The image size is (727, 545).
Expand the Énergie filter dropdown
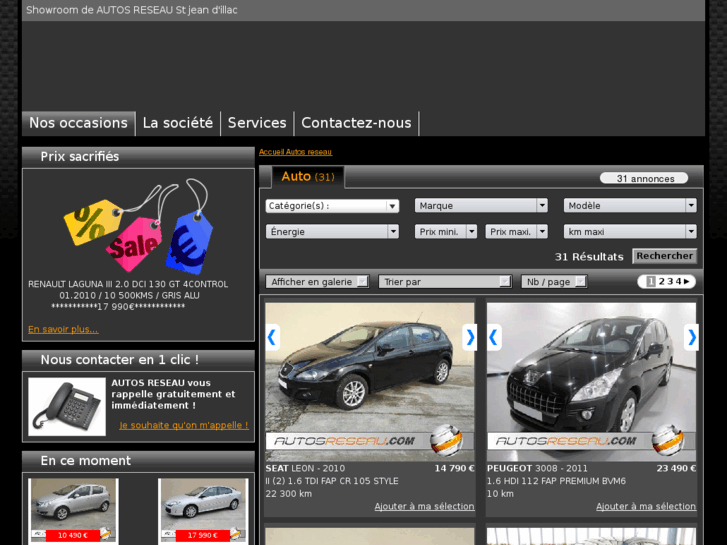332,232
